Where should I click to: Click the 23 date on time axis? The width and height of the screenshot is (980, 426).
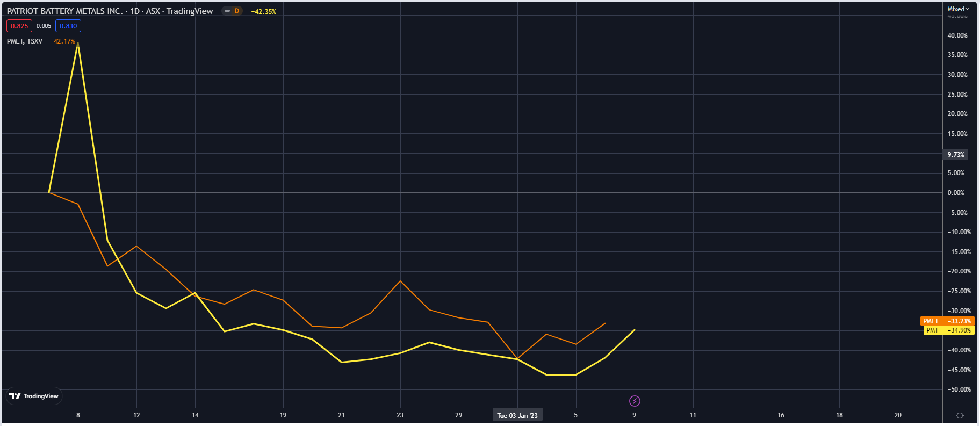point(400,415)
